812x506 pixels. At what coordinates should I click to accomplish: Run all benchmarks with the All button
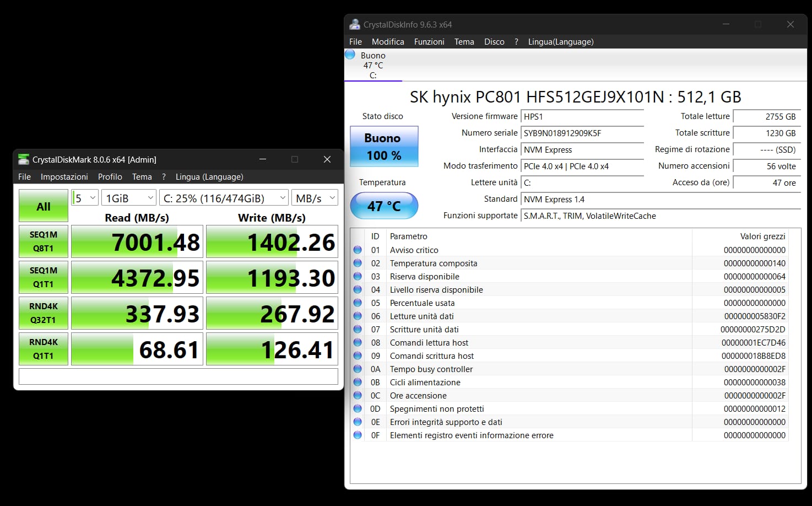tap(44, 206)
